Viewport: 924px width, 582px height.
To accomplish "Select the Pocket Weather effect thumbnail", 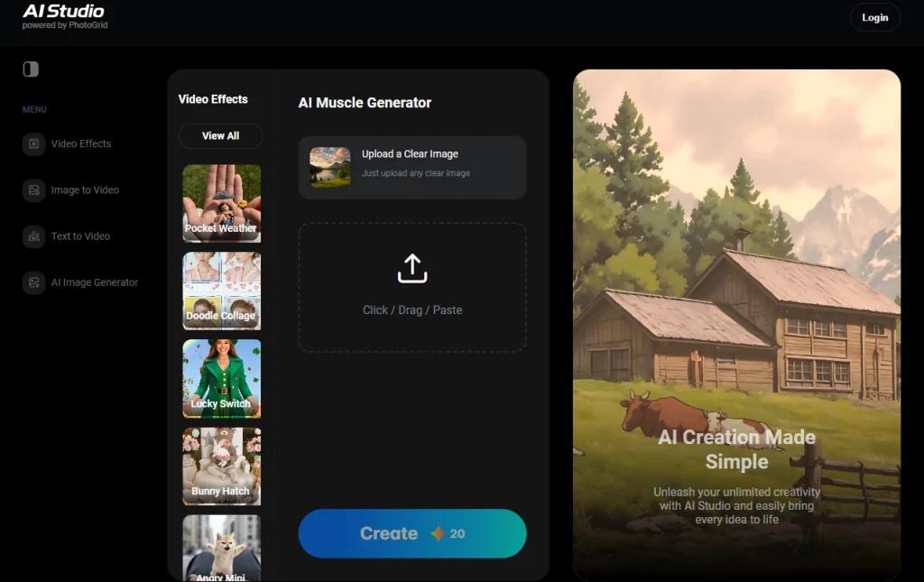I will point(222,203).
